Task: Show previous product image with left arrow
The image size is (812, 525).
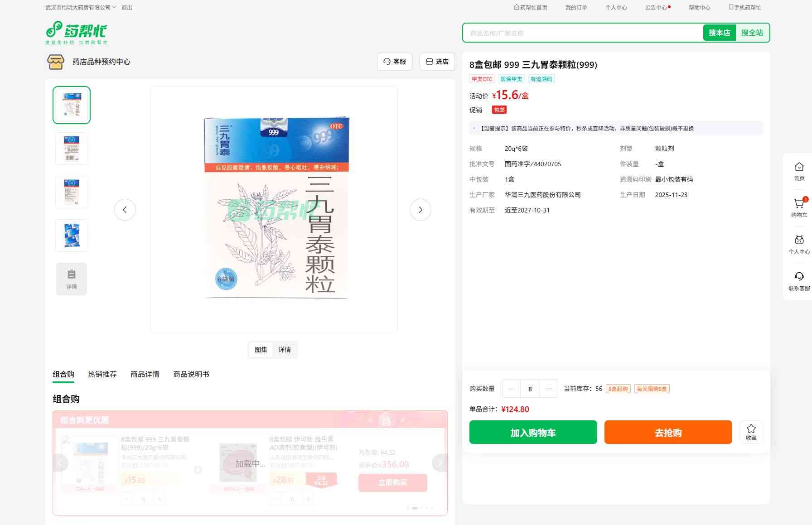Action: (125, 210)
